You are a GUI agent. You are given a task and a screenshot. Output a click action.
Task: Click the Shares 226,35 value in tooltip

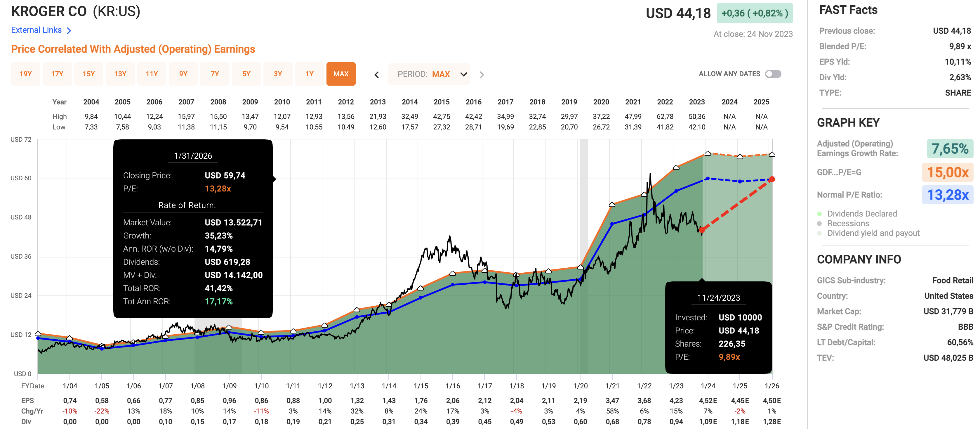(732, 344)
